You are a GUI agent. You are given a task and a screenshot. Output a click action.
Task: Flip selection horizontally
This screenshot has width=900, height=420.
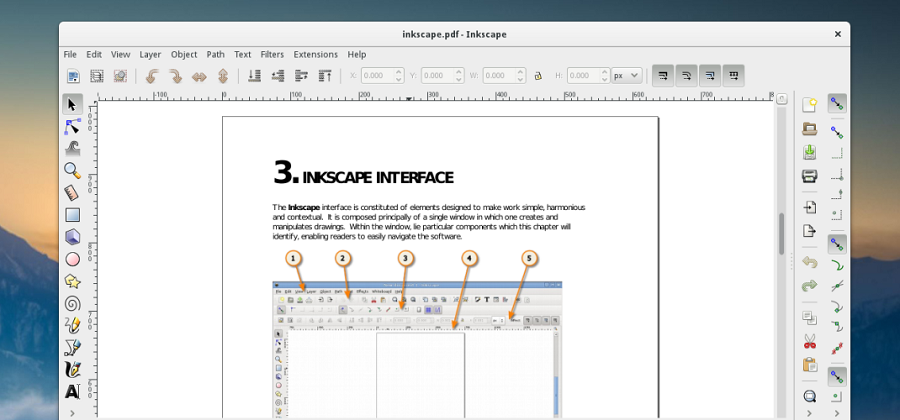click(199, 76)
